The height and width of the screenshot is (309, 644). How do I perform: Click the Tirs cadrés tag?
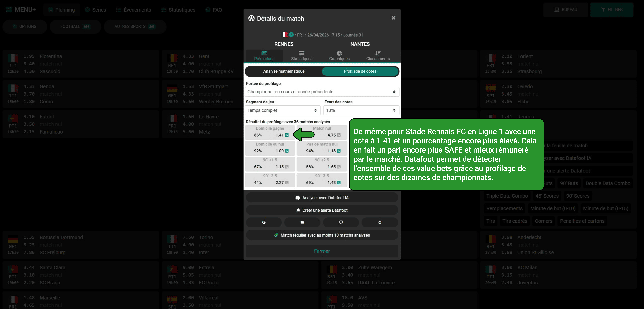(515, 221)
